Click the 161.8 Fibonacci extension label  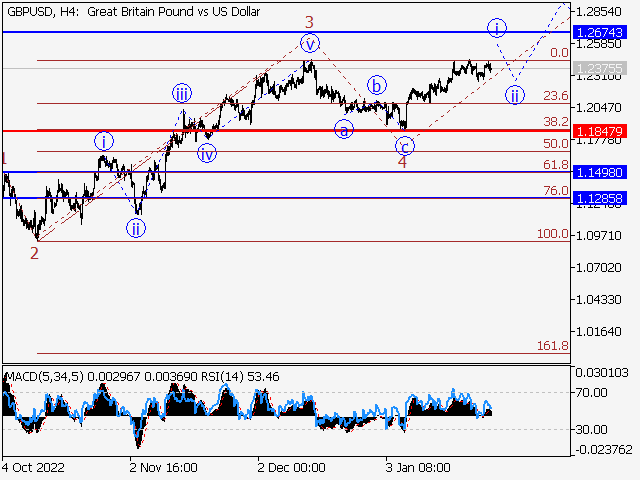552,345
